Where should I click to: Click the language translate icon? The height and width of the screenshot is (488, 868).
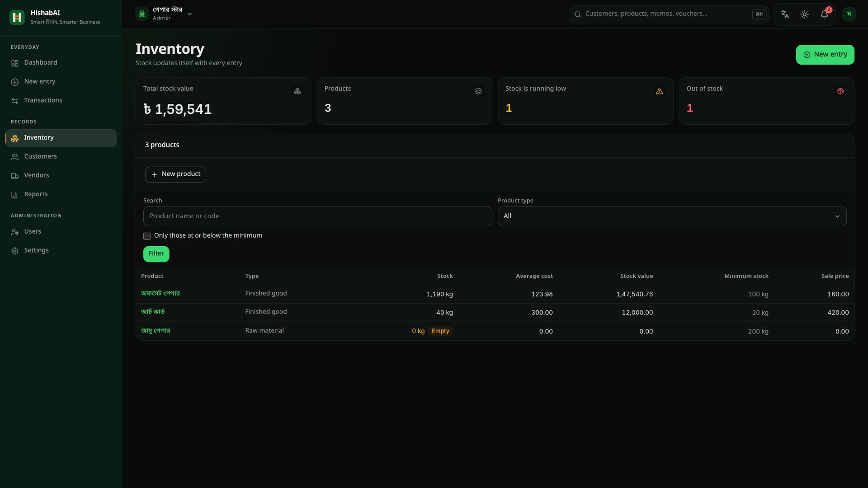click(785, 14)
